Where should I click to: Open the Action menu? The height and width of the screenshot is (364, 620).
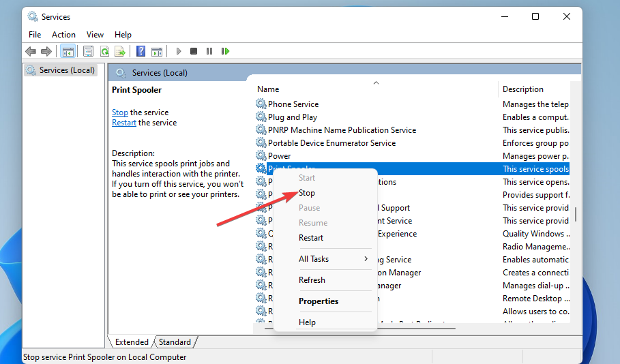click(63, 35)
